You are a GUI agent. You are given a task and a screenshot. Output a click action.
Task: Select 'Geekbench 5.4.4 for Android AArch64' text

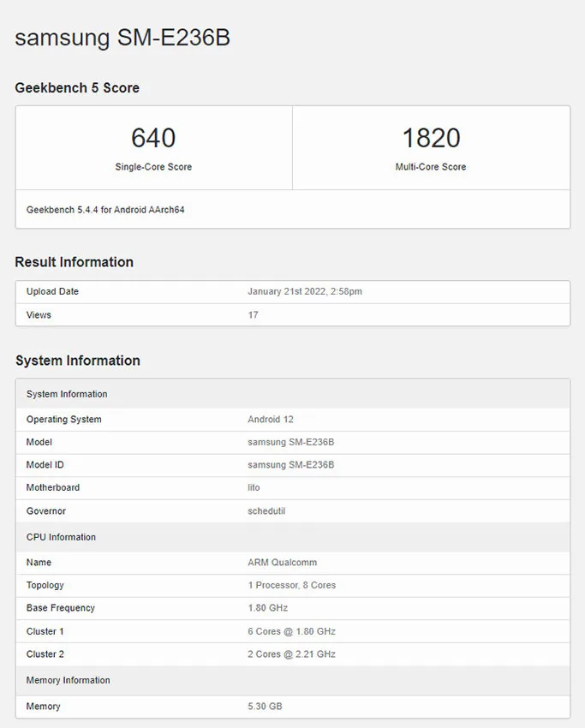(x=105, y=209)
